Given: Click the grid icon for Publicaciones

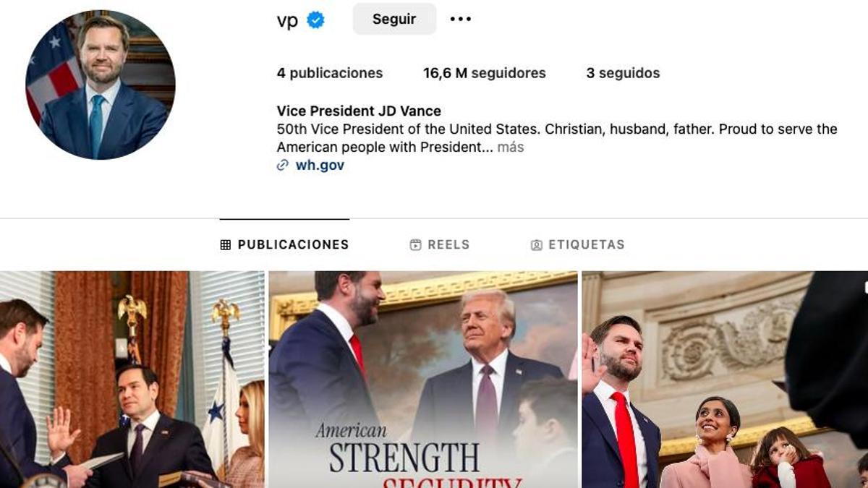Looking at the screenshot, I should click(226, 245).
